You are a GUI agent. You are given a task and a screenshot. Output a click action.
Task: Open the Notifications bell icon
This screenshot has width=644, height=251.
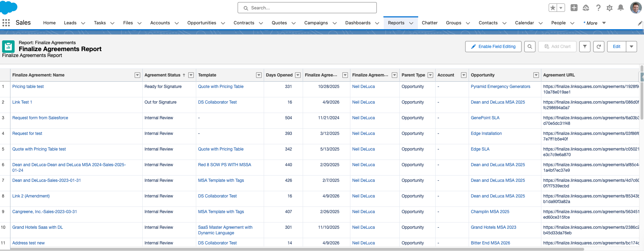[x=620, y=8]
